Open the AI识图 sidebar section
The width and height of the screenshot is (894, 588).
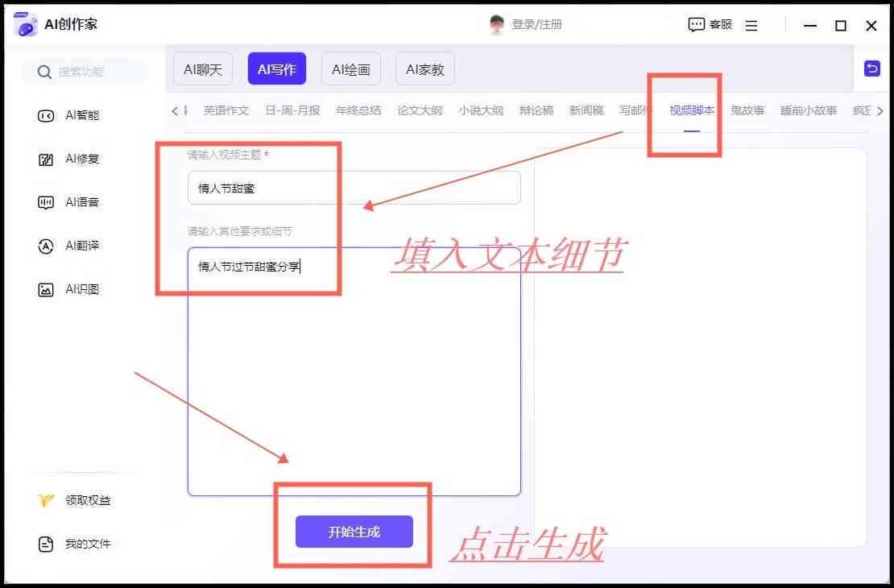click(68, 289)
